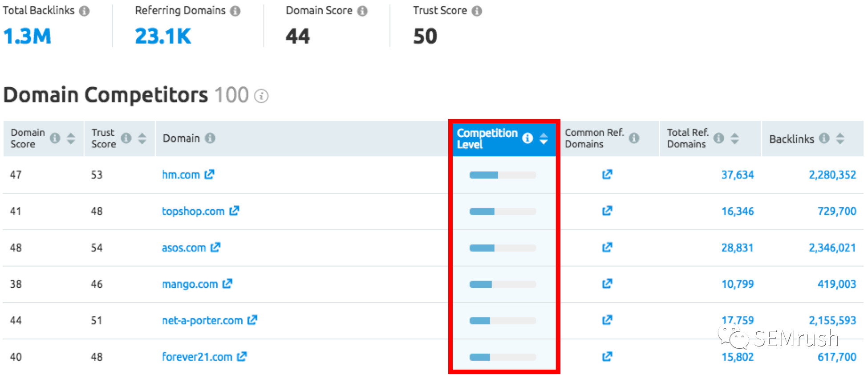868x375 pixels.
Task: Click 617,700 backlinks value
Action: 837,357
